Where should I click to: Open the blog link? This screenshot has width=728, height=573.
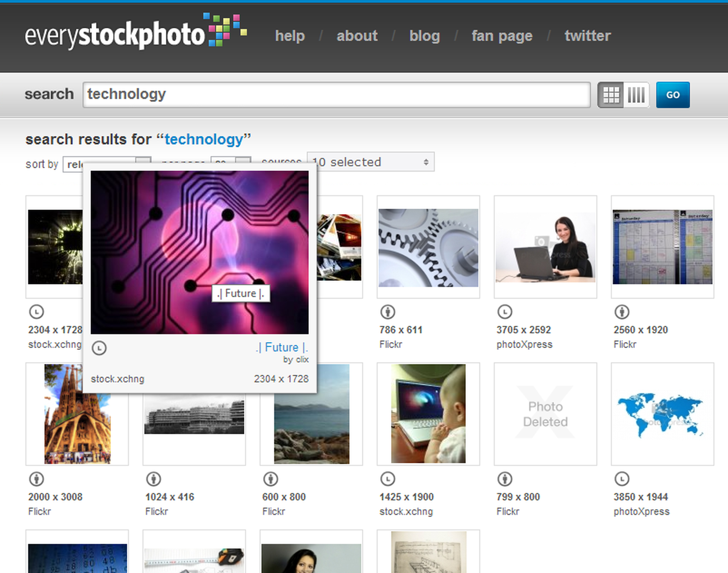[x=424, y=35]
